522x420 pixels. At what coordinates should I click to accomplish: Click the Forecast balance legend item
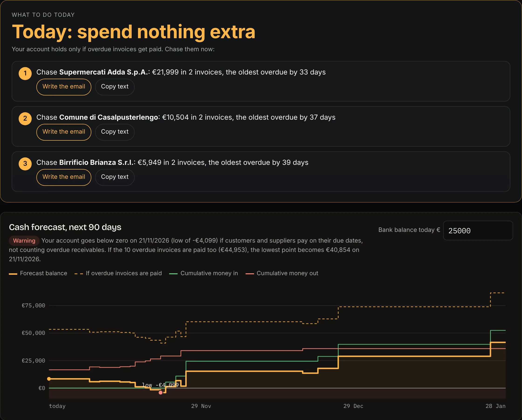coord(38,273)
